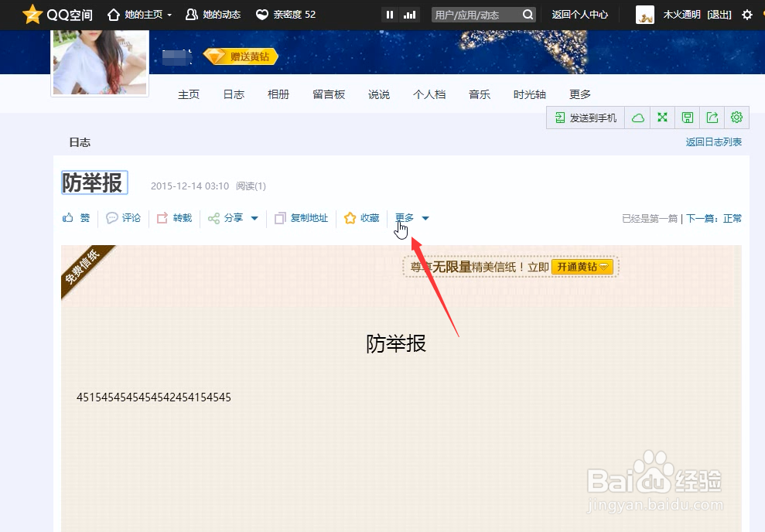This screenshot has width=765, height=532.
Task: Toggle 收藏 to favorite this blog post
Action: (361, 218)
